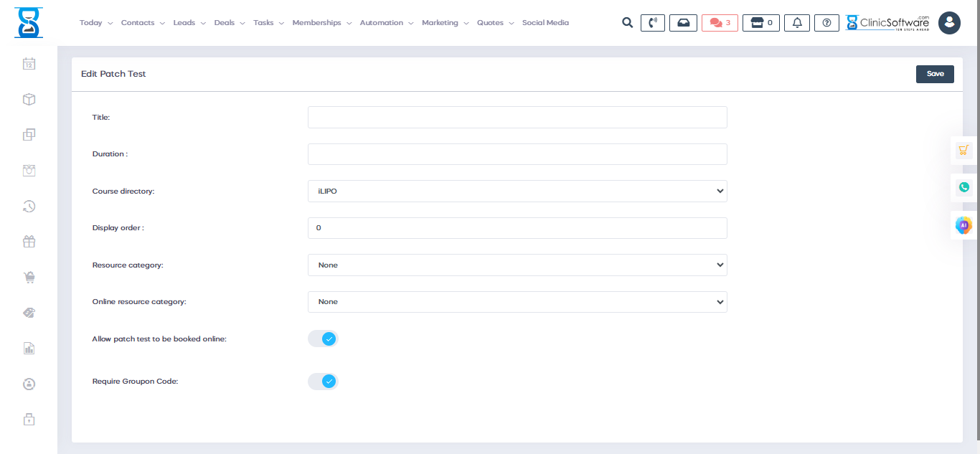980x454 pixels.
Task: Expand the Course directory dropdown
Action: tap(517, 191)
